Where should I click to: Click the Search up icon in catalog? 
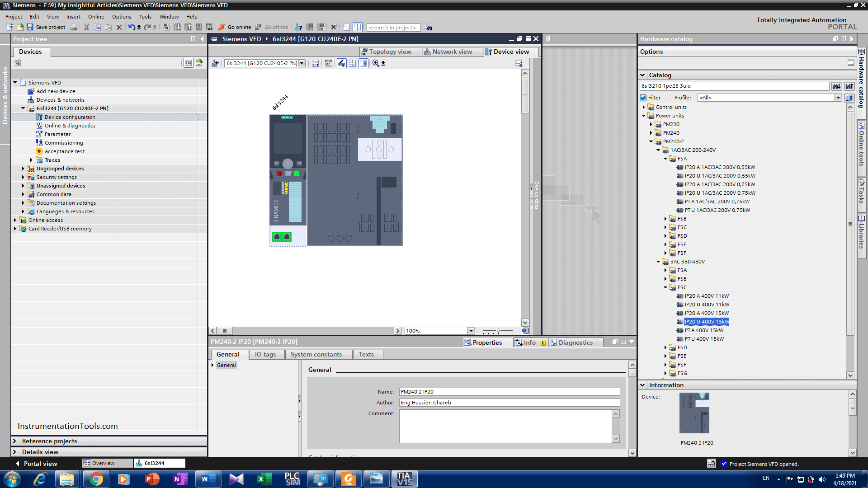click(x=849, y=86)
